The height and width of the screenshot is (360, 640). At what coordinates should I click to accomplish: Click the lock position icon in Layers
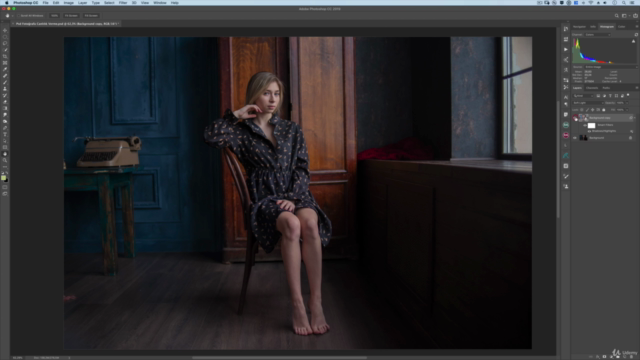tap(593, 110)
